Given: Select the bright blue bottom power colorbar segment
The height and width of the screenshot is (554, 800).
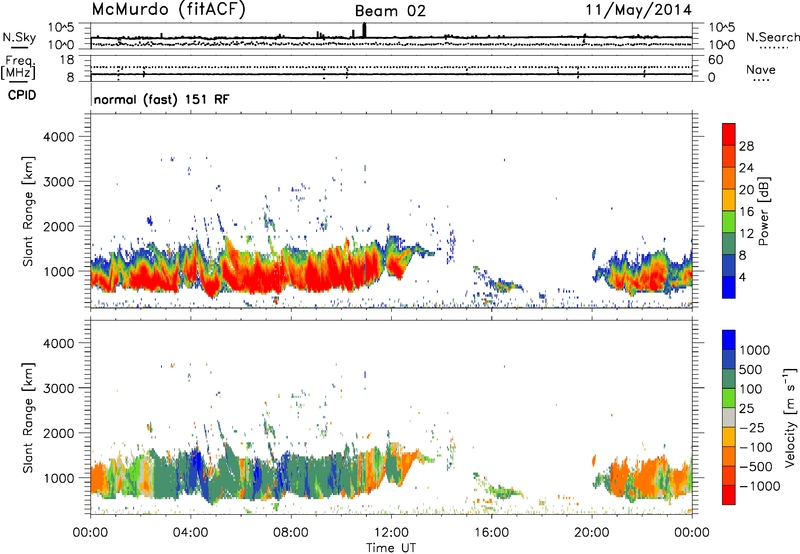Looking at the screenshot, I should (729, 287).
